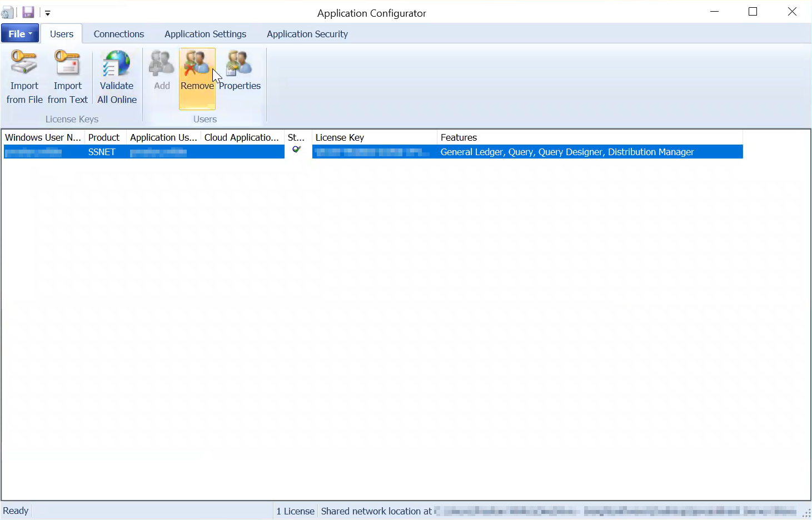
Task: Click the Save icon in quick access toolbar
Action: coord(28,12)
